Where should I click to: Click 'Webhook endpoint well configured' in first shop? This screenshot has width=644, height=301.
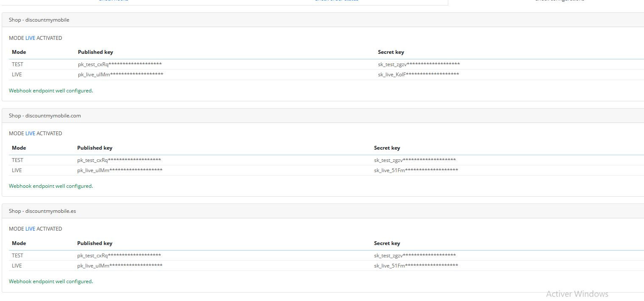[x=51, y=91]
